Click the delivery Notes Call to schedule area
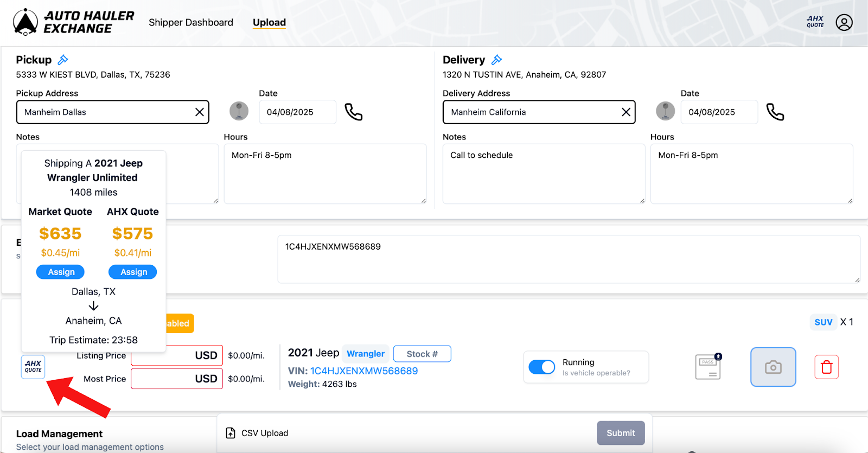This screenshot has width=868, height=453. tap(544, 174)
